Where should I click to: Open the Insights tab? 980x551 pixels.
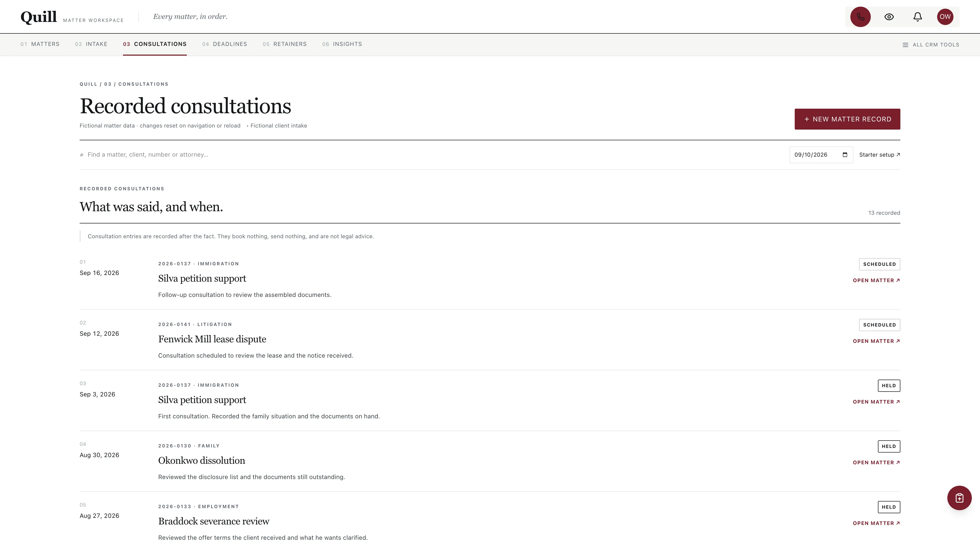342,44
